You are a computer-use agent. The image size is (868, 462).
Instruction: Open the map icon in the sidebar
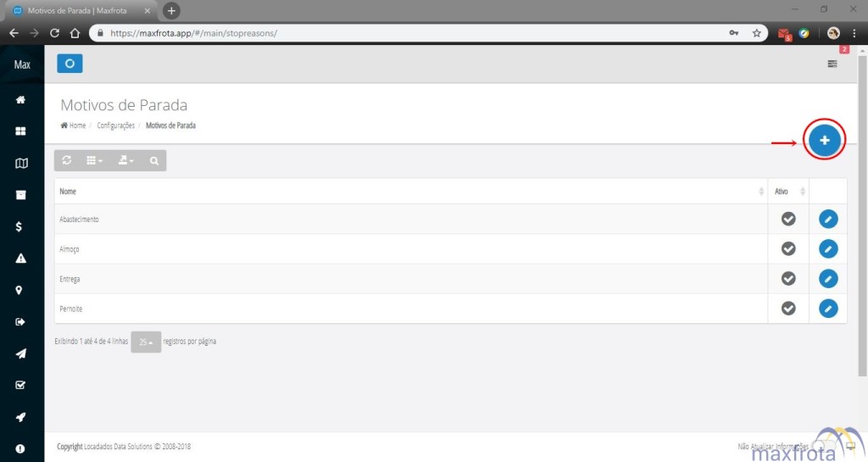pyautogui.click(x=21, y=164)
